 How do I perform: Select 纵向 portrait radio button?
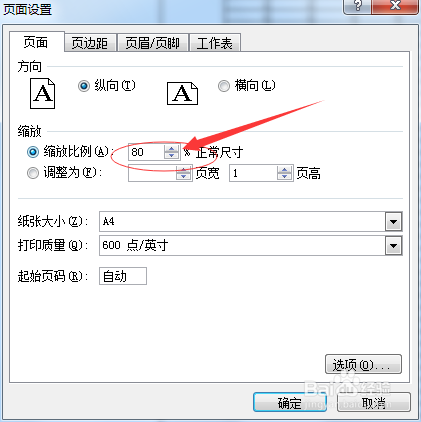pos(84,86)
